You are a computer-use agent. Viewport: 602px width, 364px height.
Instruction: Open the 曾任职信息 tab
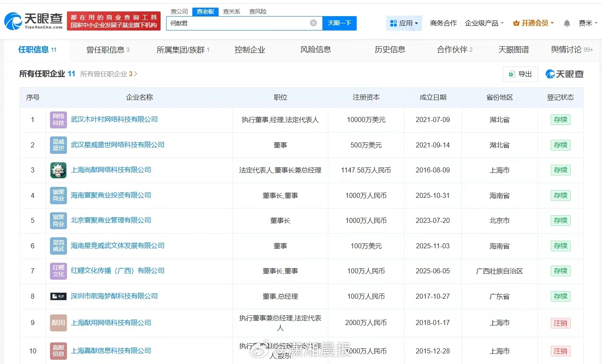pyautogui.click(x=108, y=50)
